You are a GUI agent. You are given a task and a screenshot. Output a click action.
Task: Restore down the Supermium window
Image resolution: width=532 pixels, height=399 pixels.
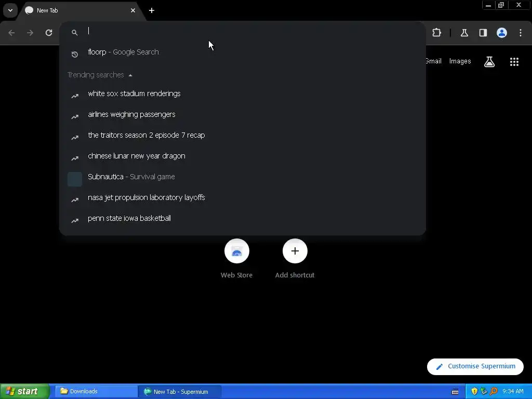pos(501,5)
